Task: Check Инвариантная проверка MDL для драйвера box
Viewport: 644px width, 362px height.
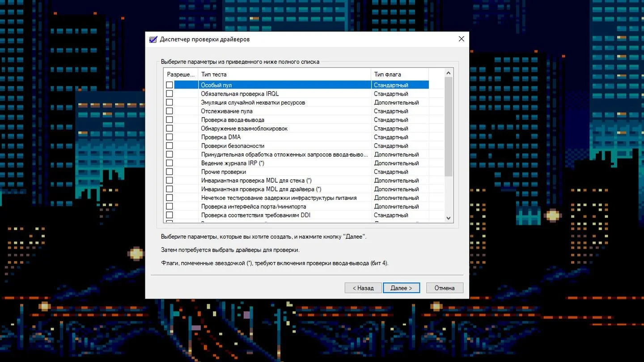Action: point(169,189)
